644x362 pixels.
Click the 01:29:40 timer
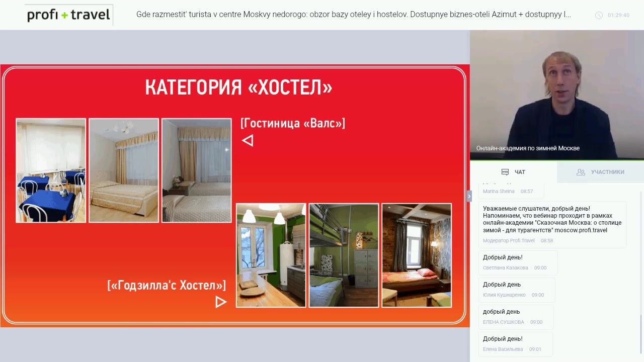[618, 15]
